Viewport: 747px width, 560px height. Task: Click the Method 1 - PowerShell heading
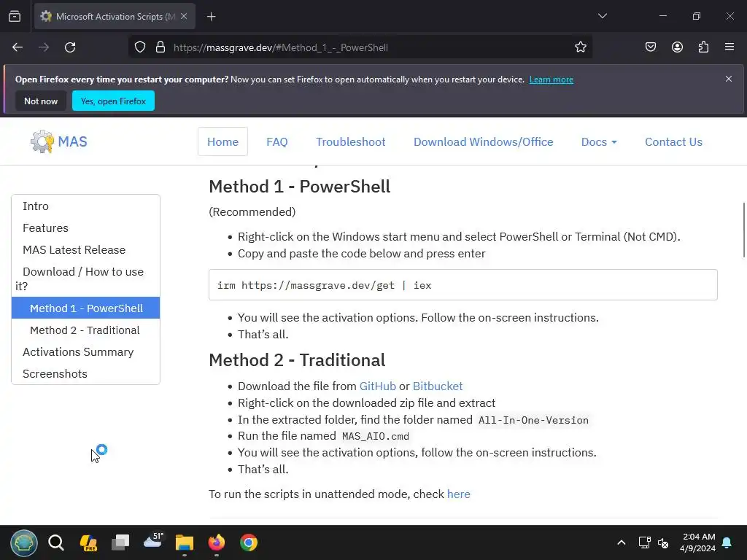pyautogui.click(x=300, y=187)
